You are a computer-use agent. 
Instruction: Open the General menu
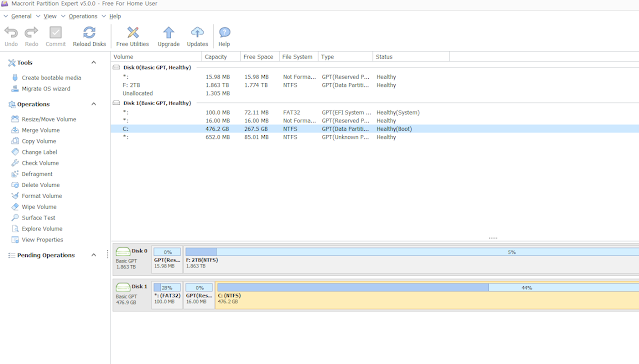[x=21, y=16]
